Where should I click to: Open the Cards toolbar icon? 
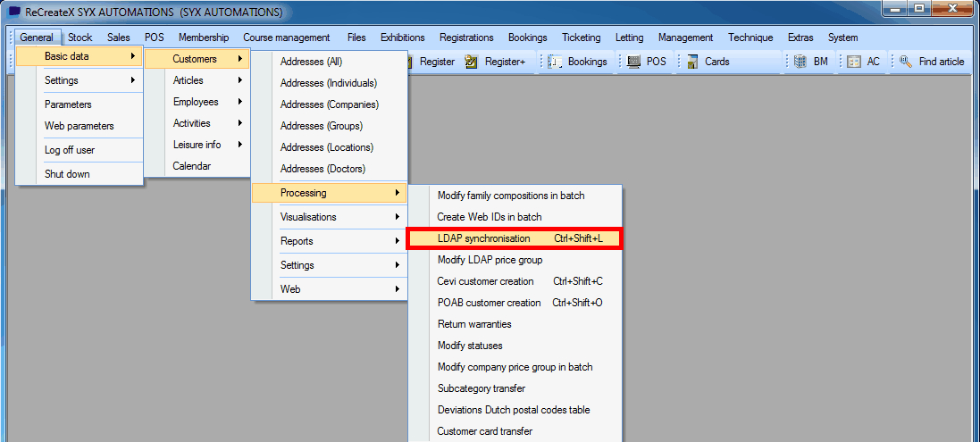click(693, 62)
